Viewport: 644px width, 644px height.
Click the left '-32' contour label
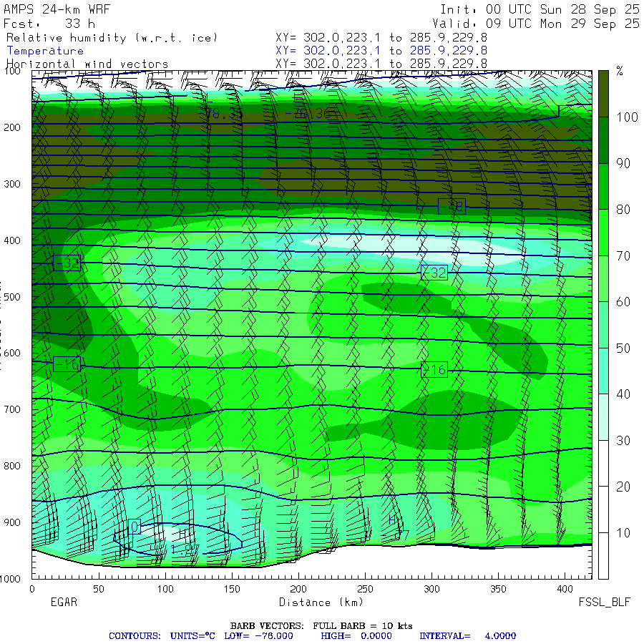(x=67, y=263)
